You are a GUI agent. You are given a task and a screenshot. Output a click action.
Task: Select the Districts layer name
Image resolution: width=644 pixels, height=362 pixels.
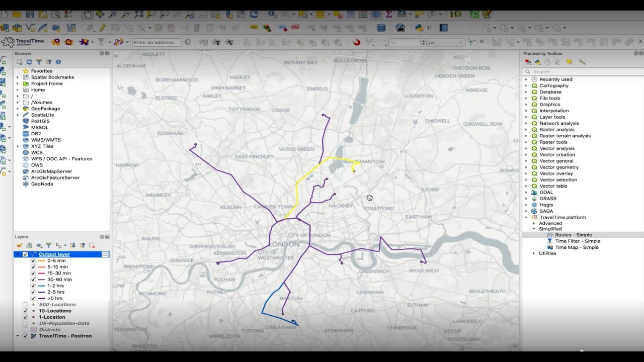tap(49, 330)
